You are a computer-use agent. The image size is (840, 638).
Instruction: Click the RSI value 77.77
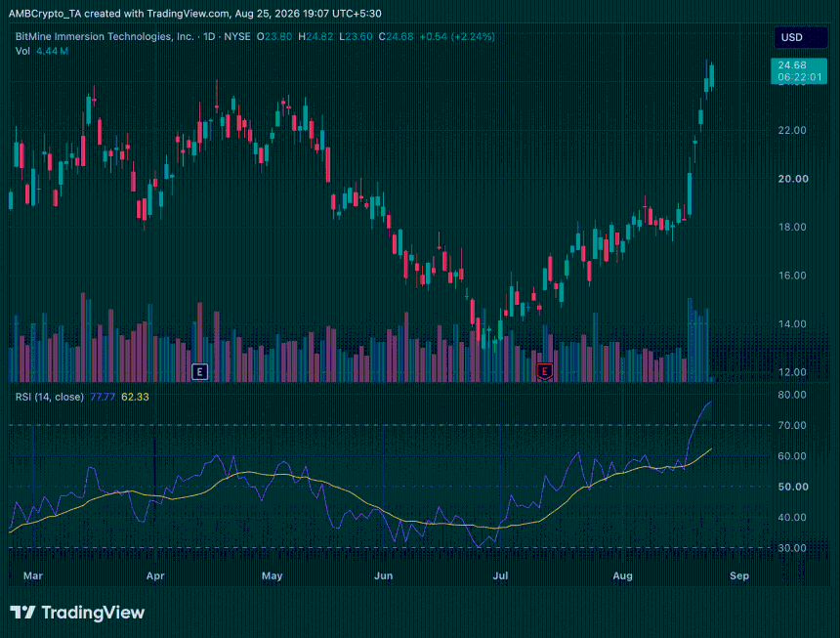point(103,397)
